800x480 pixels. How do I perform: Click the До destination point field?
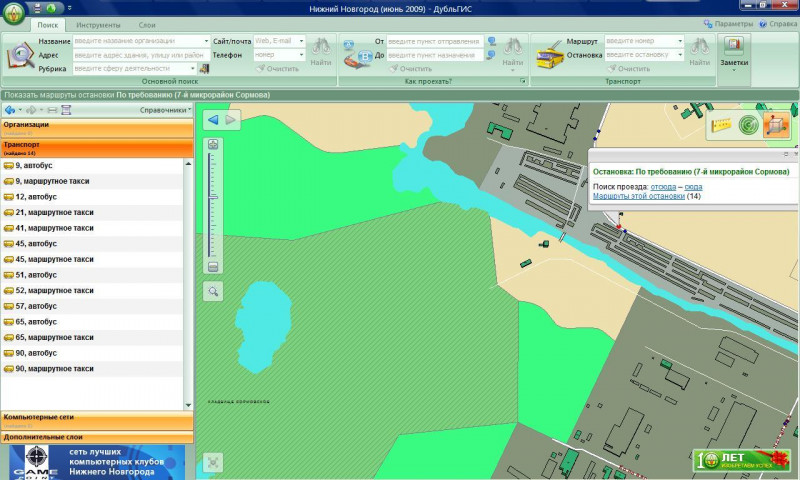(434, 55)
